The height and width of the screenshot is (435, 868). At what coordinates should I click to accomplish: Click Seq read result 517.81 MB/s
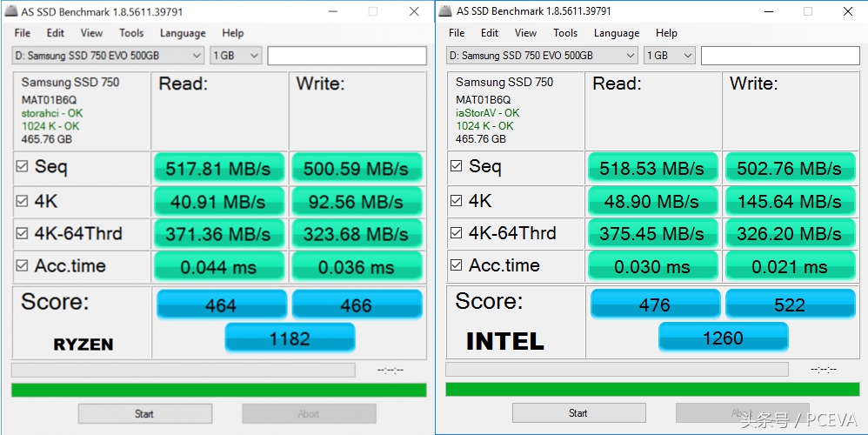tap(218, 168)
